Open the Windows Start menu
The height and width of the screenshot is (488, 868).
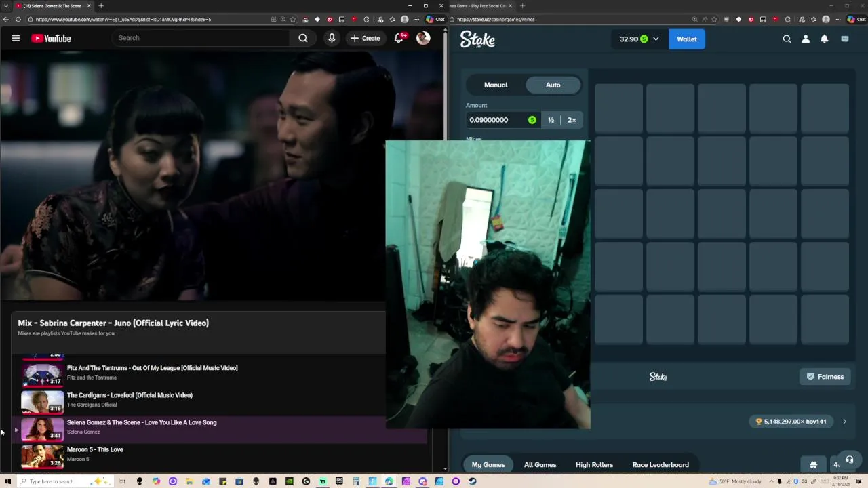[x=7, y=481]
